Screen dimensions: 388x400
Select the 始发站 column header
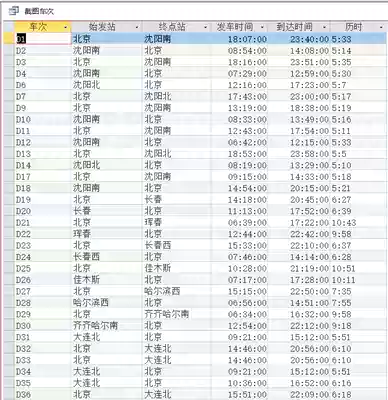107,27
